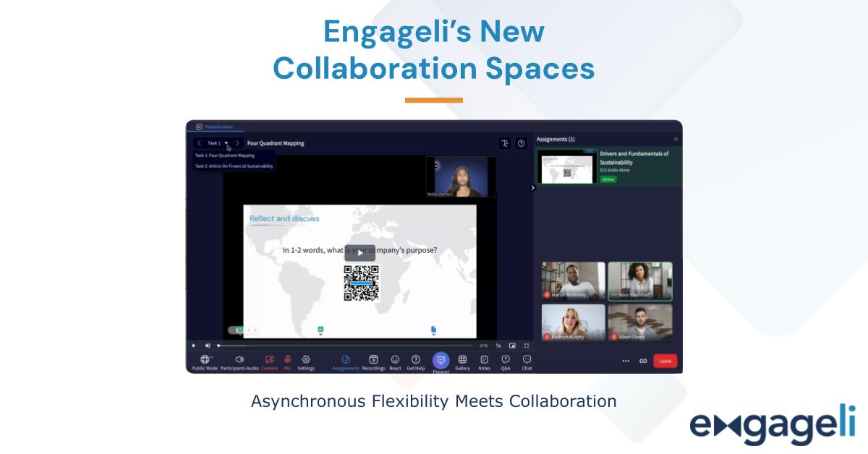The image size is (868, 454).
Task: Select Kathryn Murphy's video tile
Action: click(x=574, y=322)
